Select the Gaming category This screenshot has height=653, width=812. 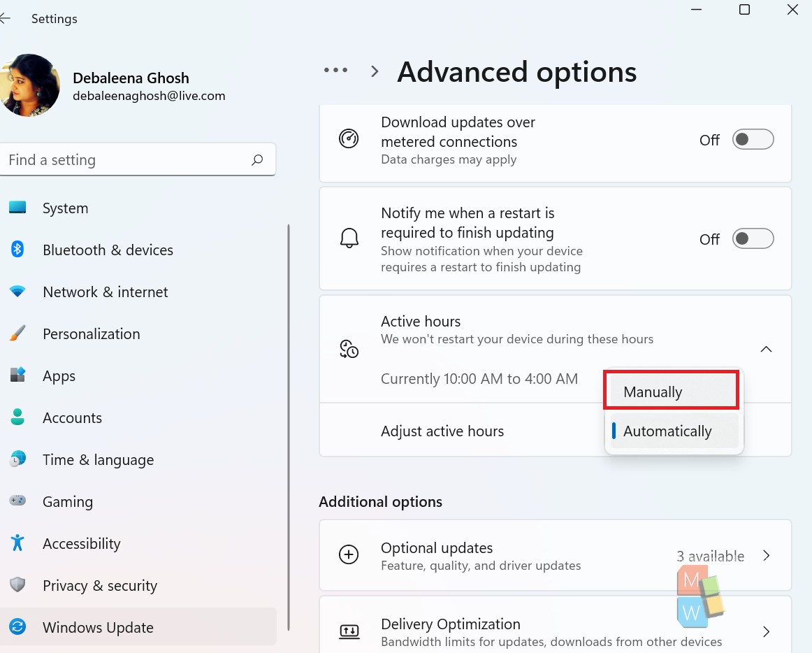point(138,502)
